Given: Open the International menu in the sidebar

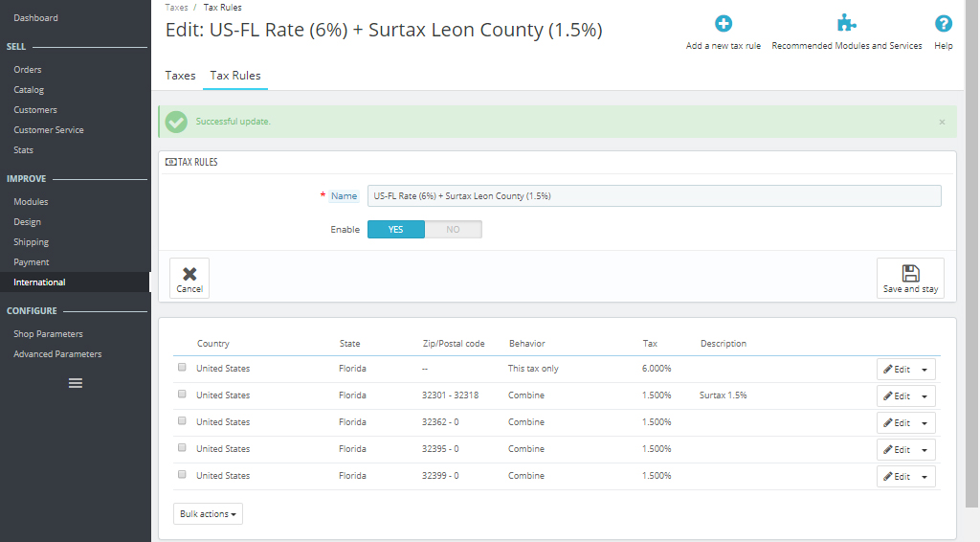Looking at the screenshot, I should pyautogui.click(x=39, y=282).
